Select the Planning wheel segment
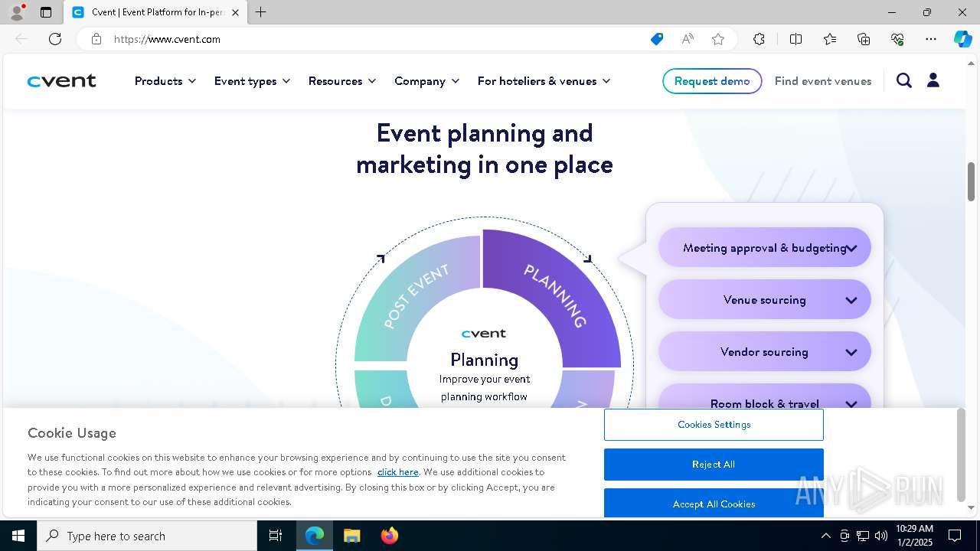980x551 pixels. (556, 295)
